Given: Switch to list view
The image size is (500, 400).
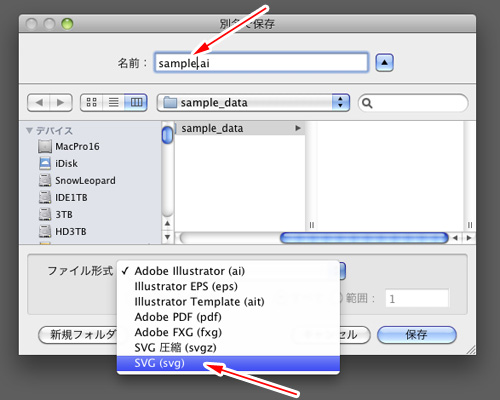Looking at the screenshot, I should 114,102.
